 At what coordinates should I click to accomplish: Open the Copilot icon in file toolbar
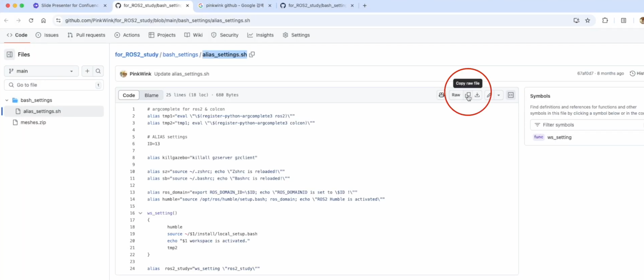pos(442,95)
